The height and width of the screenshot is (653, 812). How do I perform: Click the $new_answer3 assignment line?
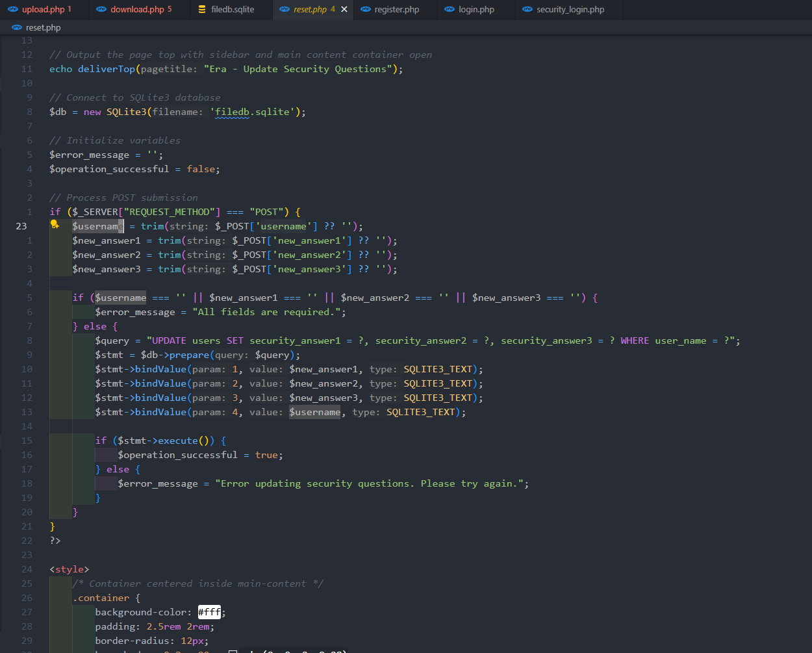coord(235,269)
